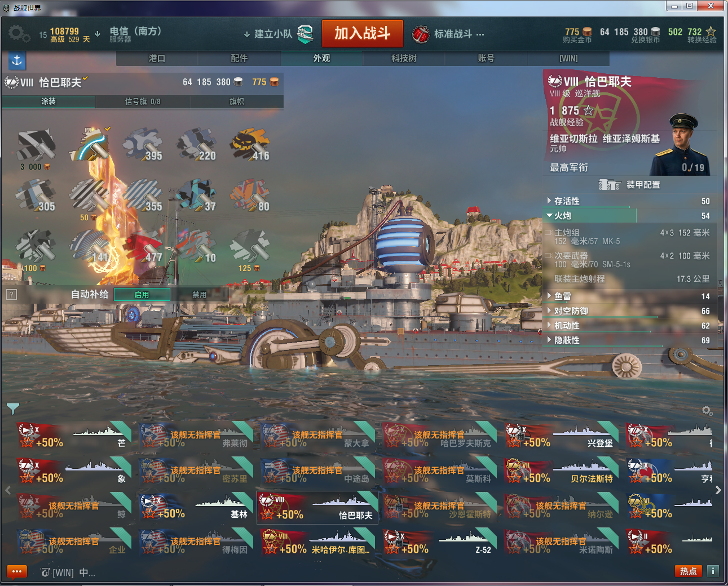Switch to the 科技树 tab

pos(404,58)
